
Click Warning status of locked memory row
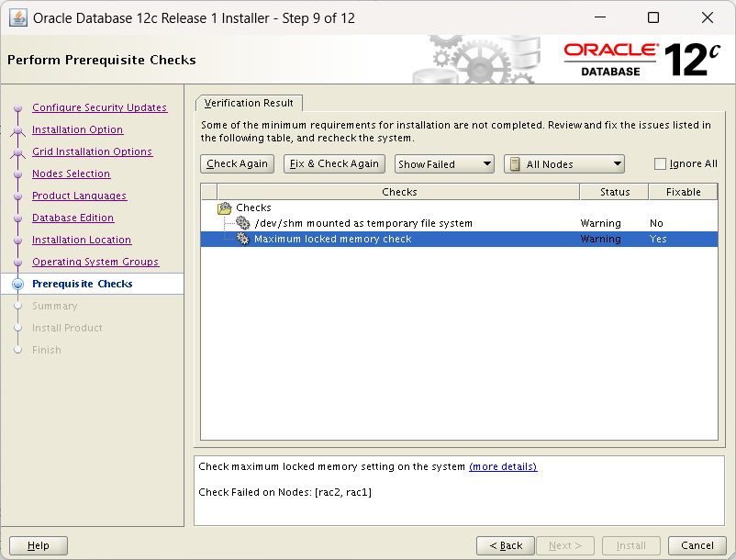point(600,239)
